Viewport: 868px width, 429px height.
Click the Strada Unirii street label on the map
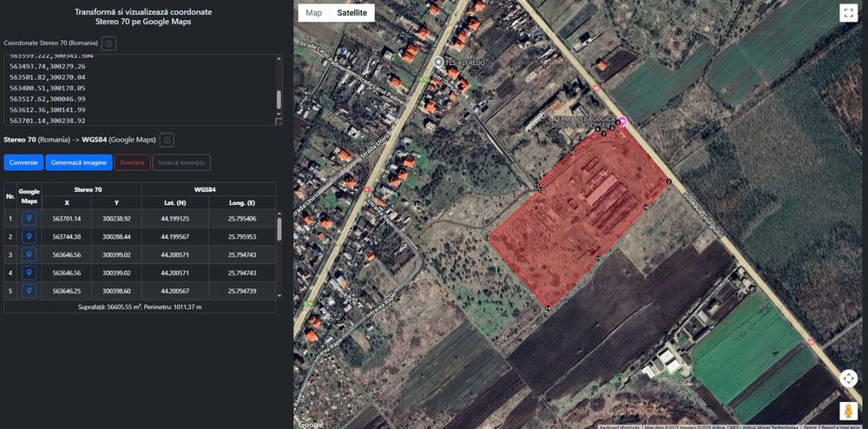pos(373,147)
